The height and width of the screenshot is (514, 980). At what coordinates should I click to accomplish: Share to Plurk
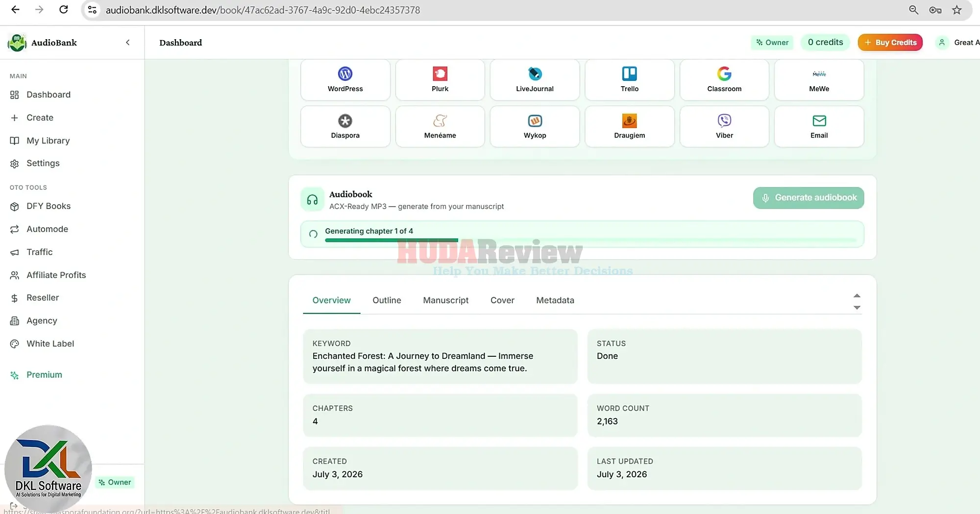[x=440, y=80]
